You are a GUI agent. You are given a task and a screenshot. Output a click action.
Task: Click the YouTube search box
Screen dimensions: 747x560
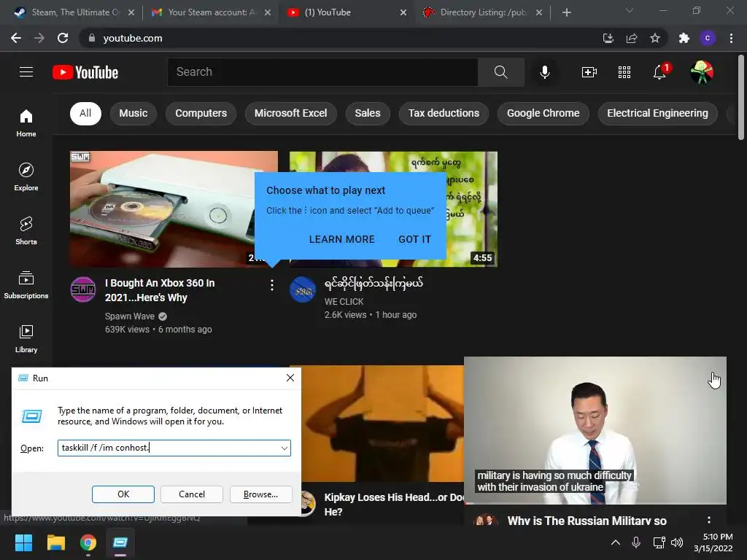click(322, 72)
